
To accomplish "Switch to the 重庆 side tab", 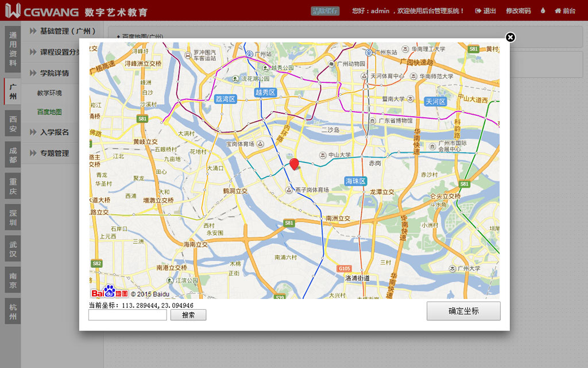I will click(x=13, y=186).
